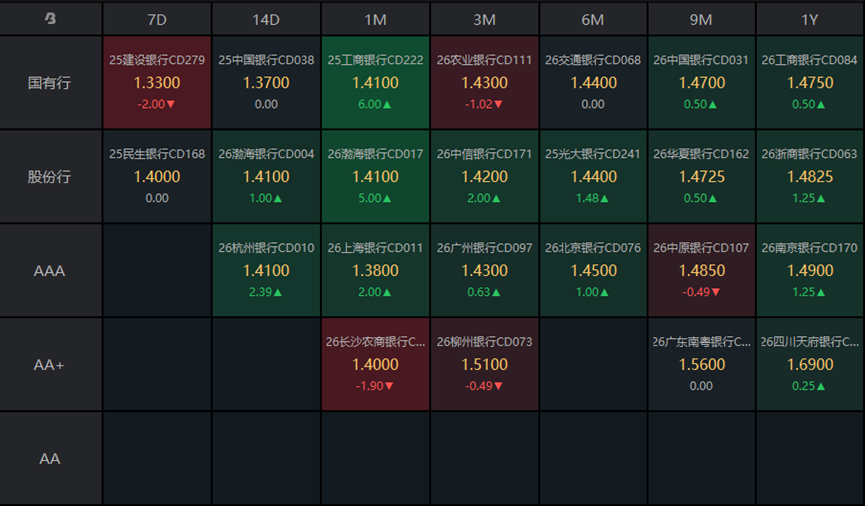Select the 26柳州银行CD073 cell
Viewport: 865px width, 506px height.
pos(484,364)
